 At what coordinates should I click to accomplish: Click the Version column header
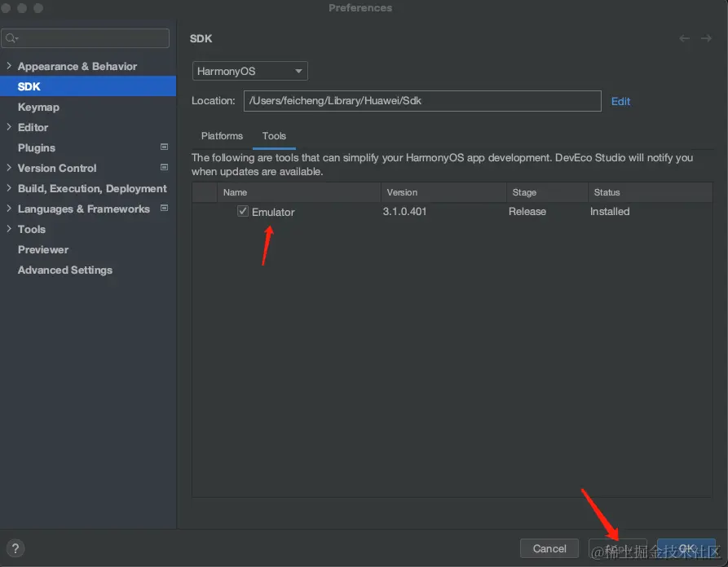(443, 192)
